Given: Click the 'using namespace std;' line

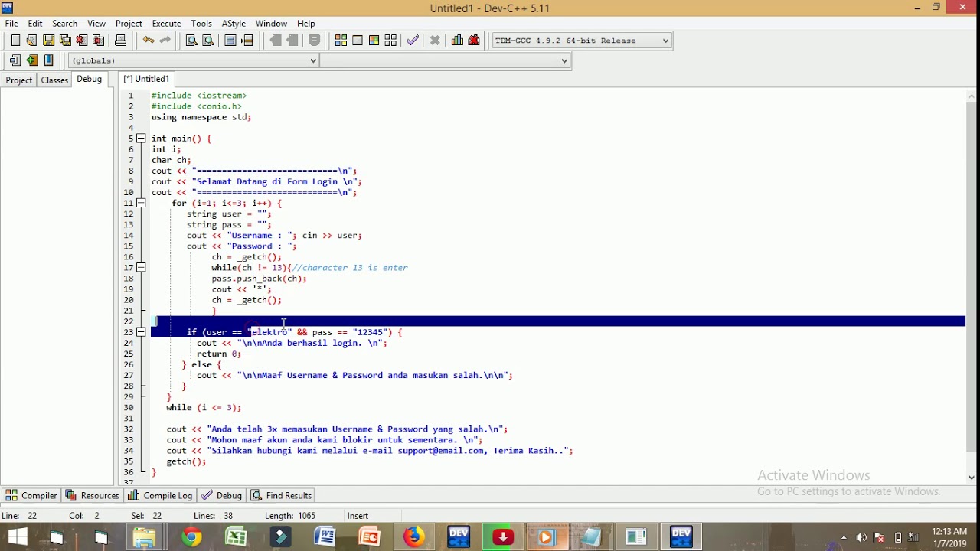Looking at the screenshot, I should (201, 117).
